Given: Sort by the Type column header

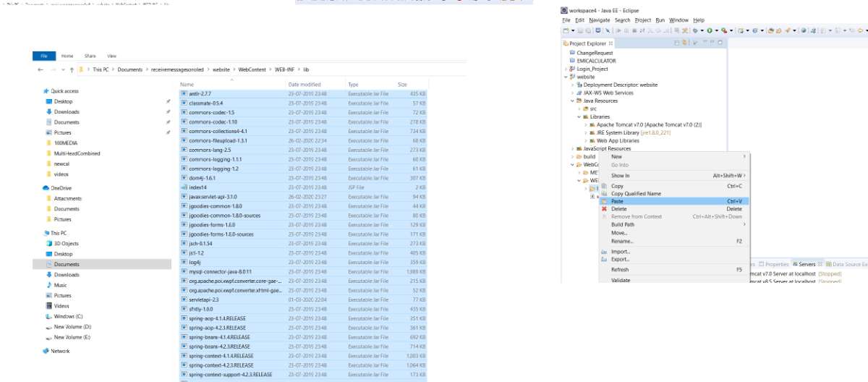Looking at the screenshot, I should click(370, 85).
